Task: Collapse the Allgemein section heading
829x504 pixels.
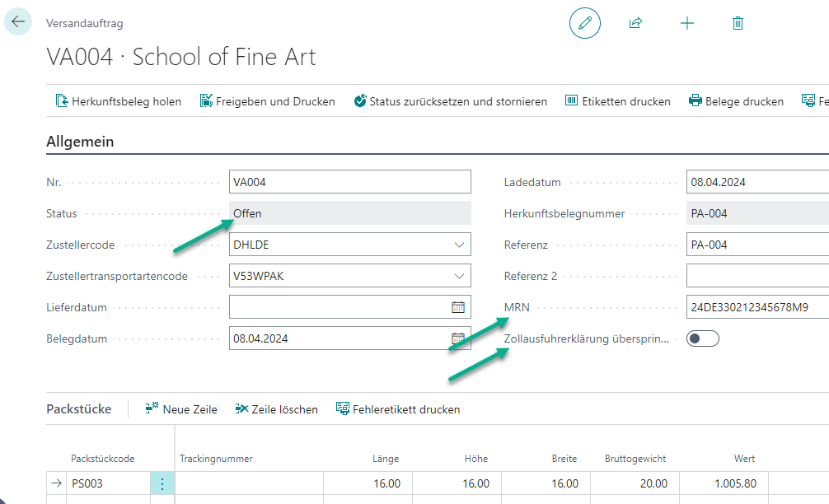Action: click(x=80, y=142)
